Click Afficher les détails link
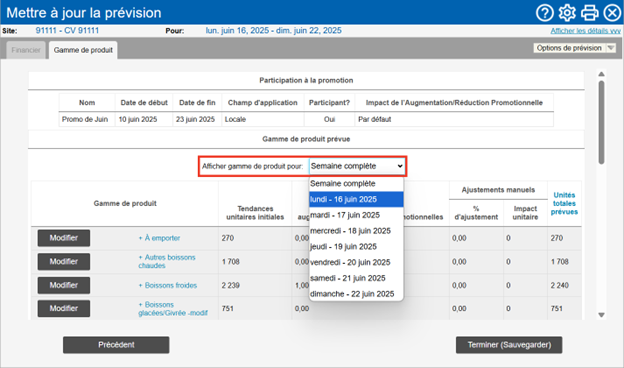This screenshot has height=368, width=624. tap(585, 31)
